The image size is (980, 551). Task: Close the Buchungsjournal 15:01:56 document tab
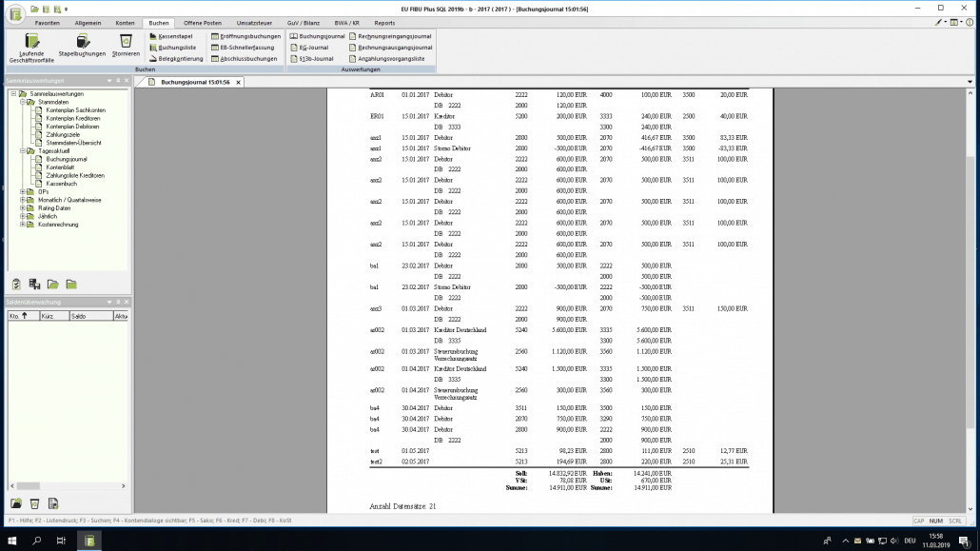(238, 83)
